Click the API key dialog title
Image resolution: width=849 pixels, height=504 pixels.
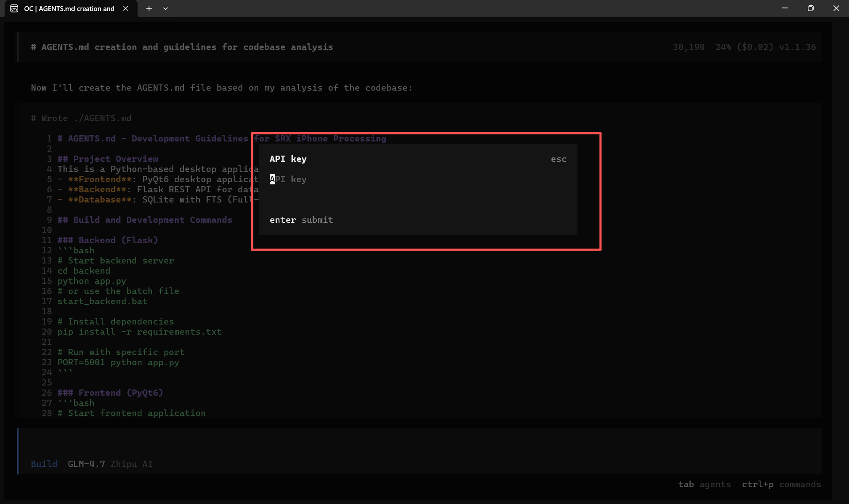click(x=288, y=159)
